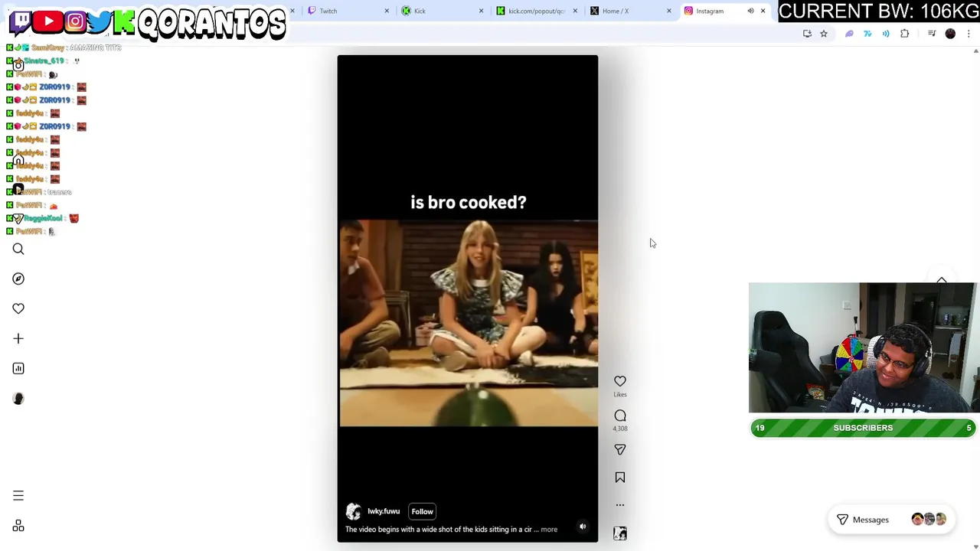Image resolution: width=980 pixels, height=551 pixels.
Task: Open Instagram Search in the sidebar
Action: coord(18,249)
